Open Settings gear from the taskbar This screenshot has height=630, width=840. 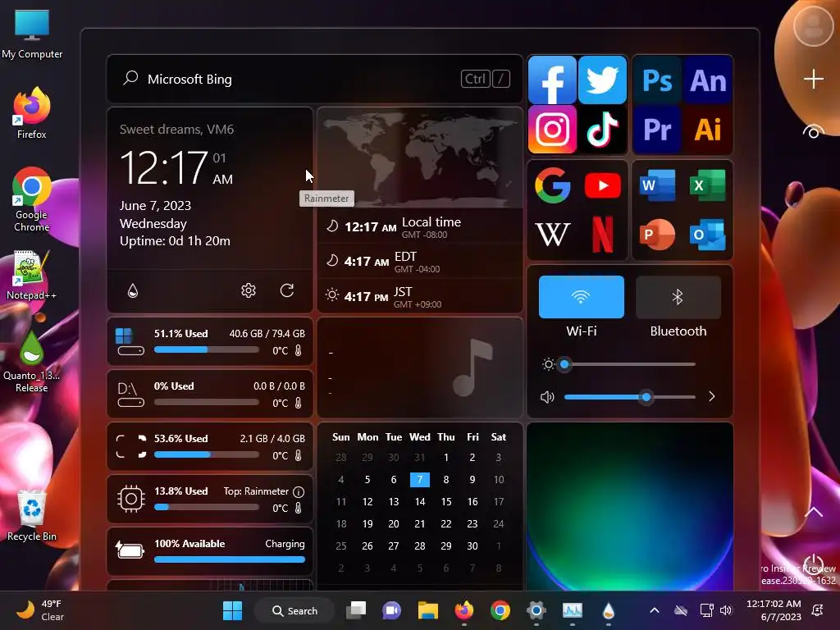[x=536, y=610]
